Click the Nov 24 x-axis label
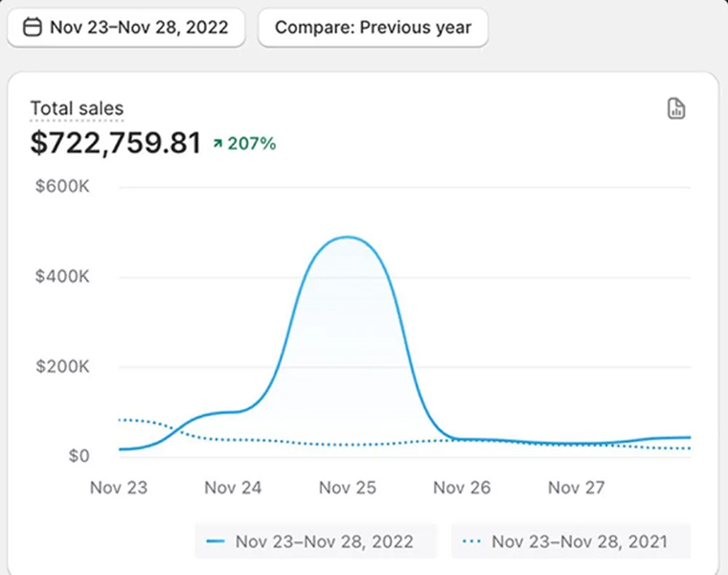The height and width of the screenshot is (575, 728). click(x=233, y=488)
